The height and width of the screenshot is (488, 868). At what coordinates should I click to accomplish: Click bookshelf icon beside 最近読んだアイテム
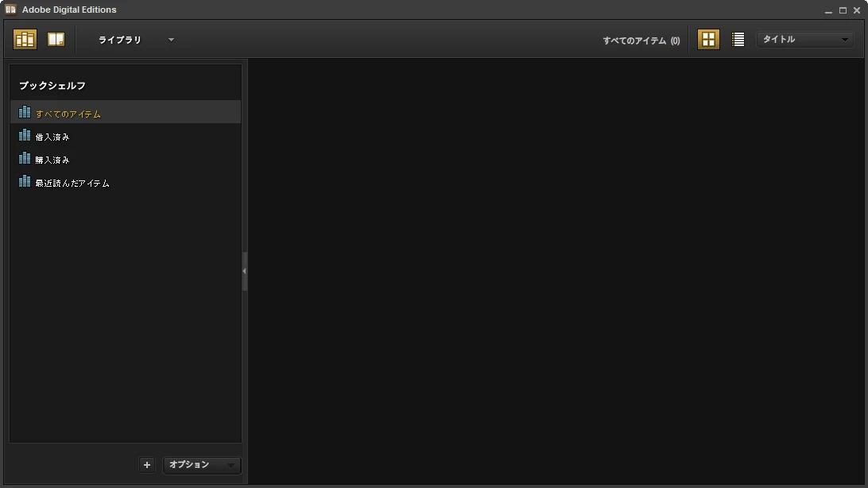pyautogui.click(x=25, y=181)
